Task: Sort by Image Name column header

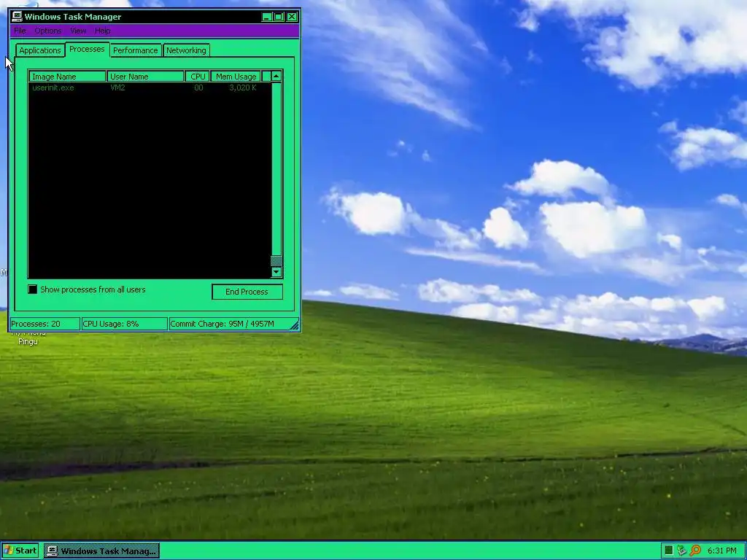Action: pyautogui.click(x=67, y=77)
